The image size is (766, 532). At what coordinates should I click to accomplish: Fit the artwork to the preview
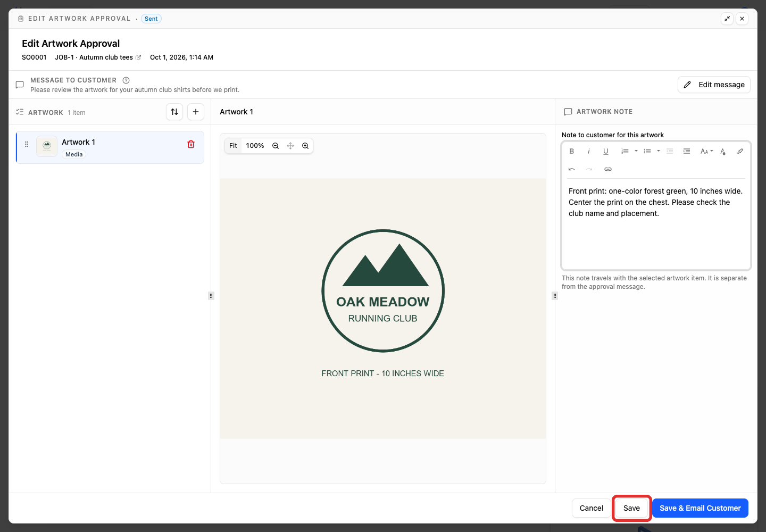(233, 146)
